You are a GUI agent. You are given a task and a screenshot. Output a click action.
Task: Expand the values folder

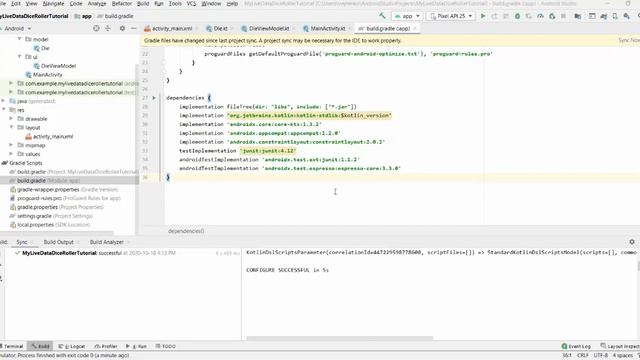(x=11, y=154)
